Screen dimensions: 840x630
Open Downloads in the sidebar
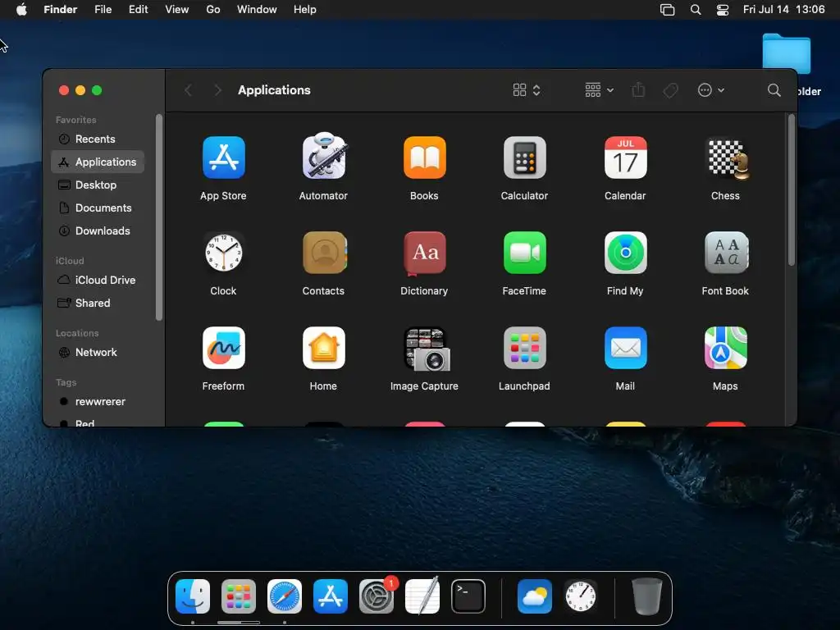pos(98,231)
